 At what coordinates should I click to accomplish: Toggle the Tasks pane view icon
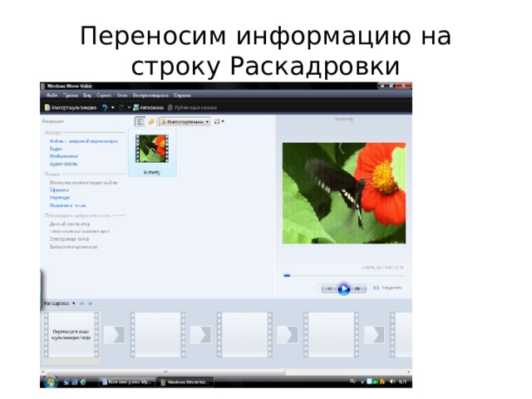click(x=140, y=121)
